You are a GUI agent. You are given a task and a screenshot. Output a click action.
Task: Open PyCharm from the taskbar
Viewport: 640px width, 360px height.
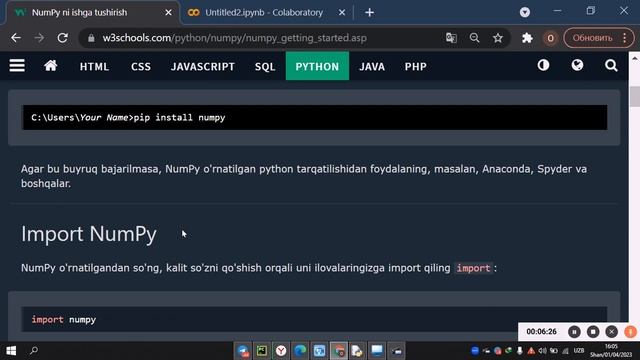(262, 351)
